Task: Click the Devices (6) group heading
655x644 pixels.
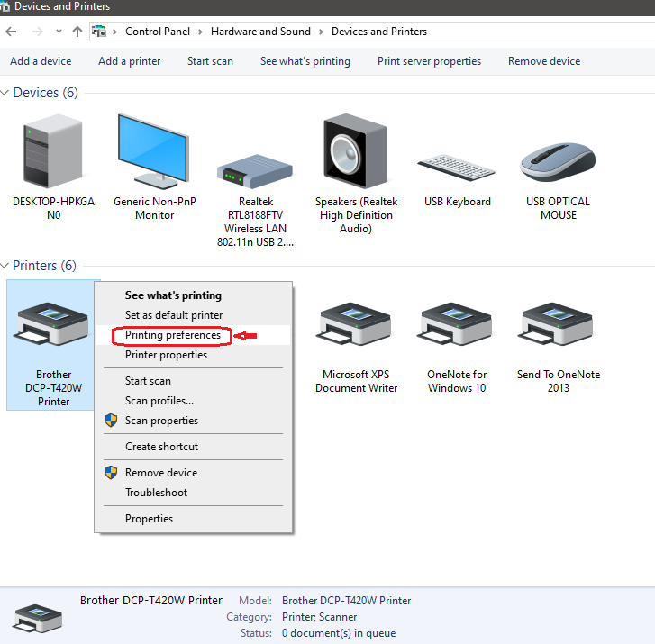Action: (x=46, y=93)
